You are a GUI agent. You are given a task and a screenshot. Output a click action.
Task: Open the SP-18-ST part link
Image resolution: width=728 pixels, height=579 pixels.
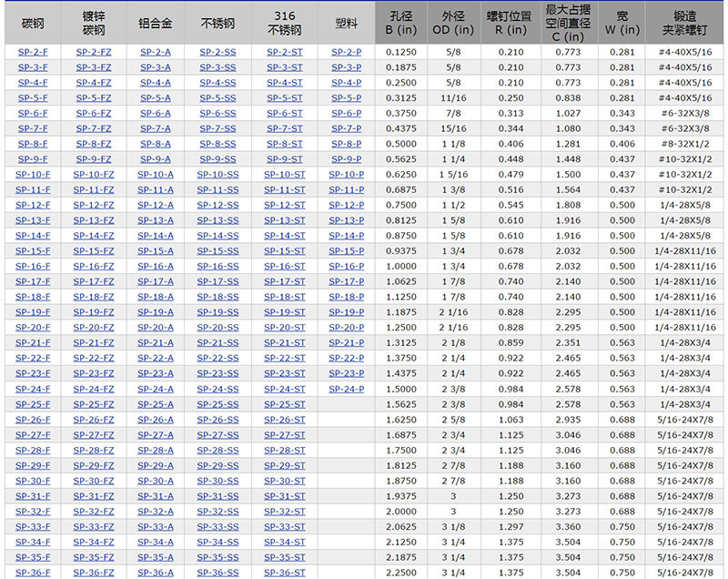[285, 297]
